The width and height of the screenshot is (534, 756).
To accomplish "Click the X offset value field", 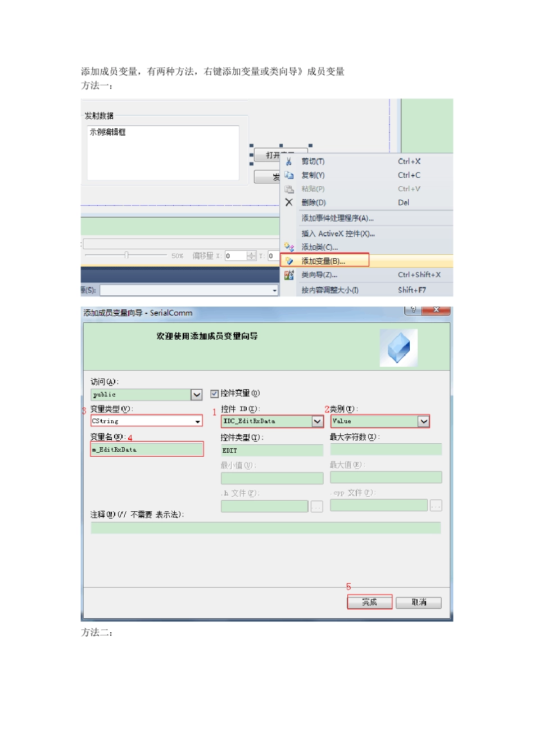I will point(236,256).
